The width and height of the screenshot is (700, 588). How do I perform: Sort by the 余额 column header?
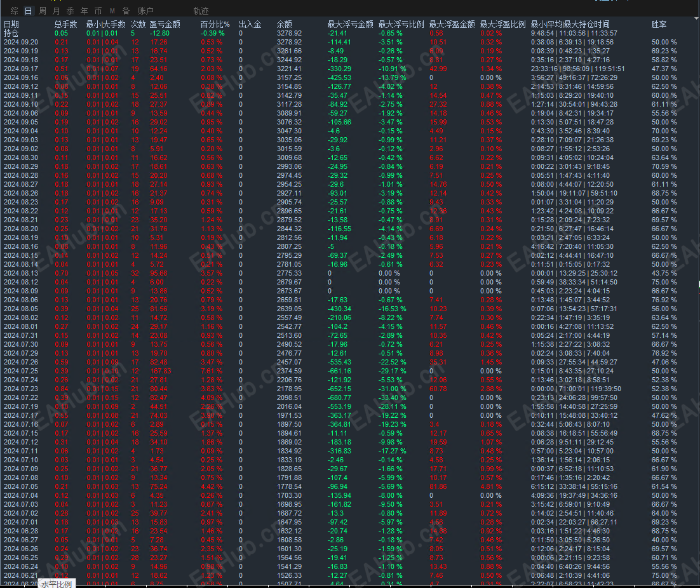[285, 25]
